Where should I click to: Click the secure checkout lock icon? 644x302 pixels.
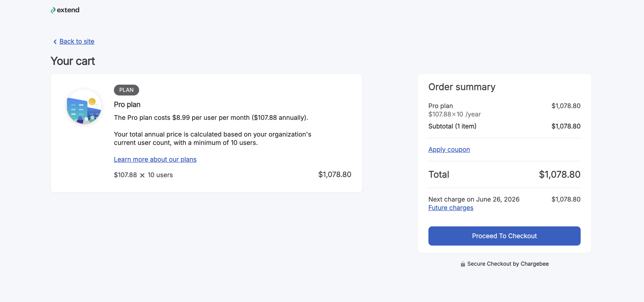coord(463,264)
